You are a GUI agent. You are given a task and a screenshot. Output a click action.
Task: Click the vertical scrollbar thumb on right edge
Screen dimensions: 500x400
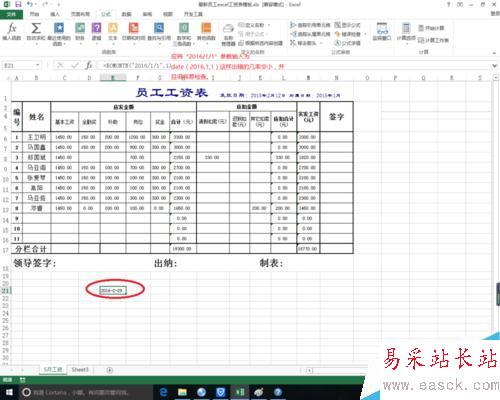point(498,294)
